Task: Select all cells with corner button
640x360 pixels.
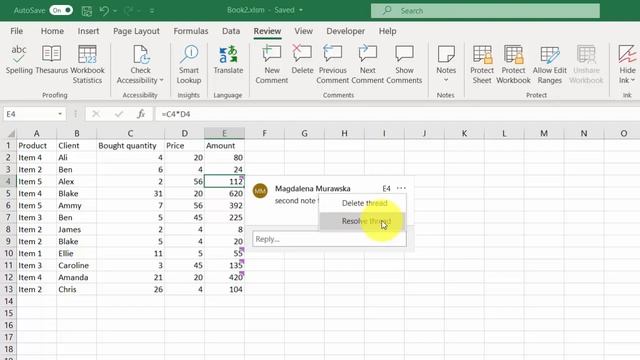Action: click(11, 133)
